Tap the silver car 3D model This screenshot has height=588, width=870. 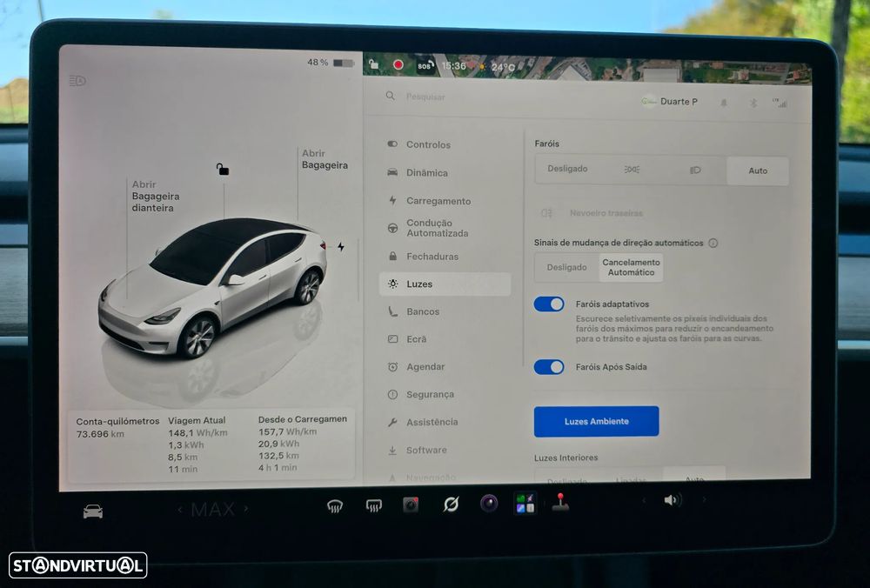click(x=214, y=287)
